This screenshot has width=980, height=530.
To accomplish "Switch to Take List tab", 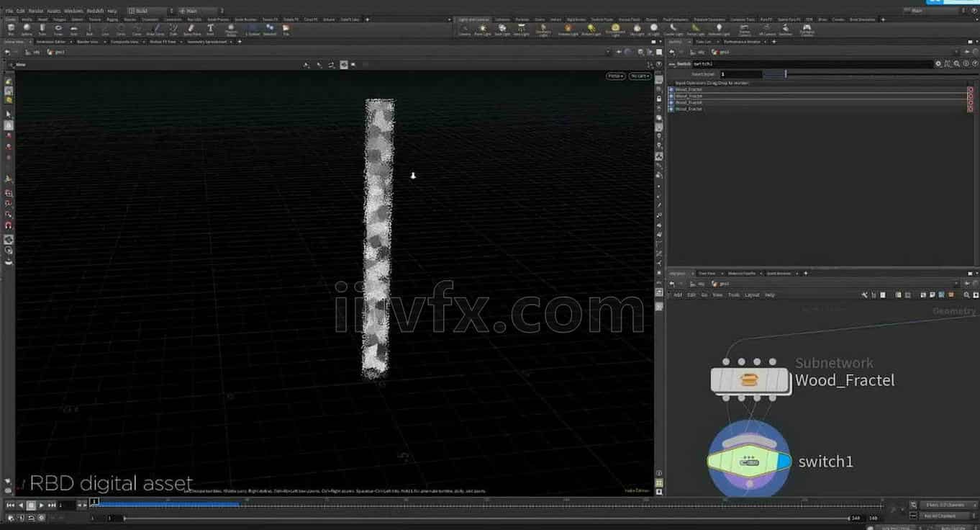I will click(702, 42).
